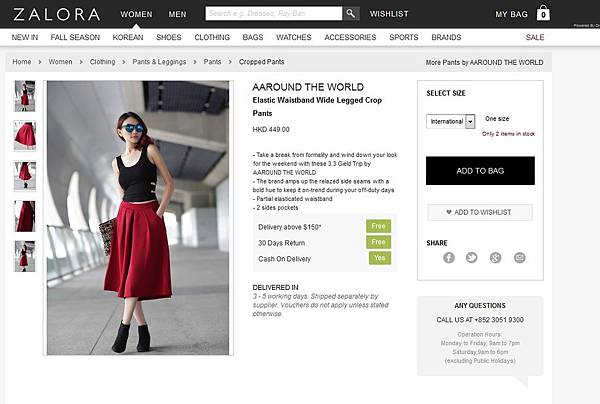The image size is (600, 404).
Task: Click 'Only 2 items in stock' notice
Action: [508, 134]
